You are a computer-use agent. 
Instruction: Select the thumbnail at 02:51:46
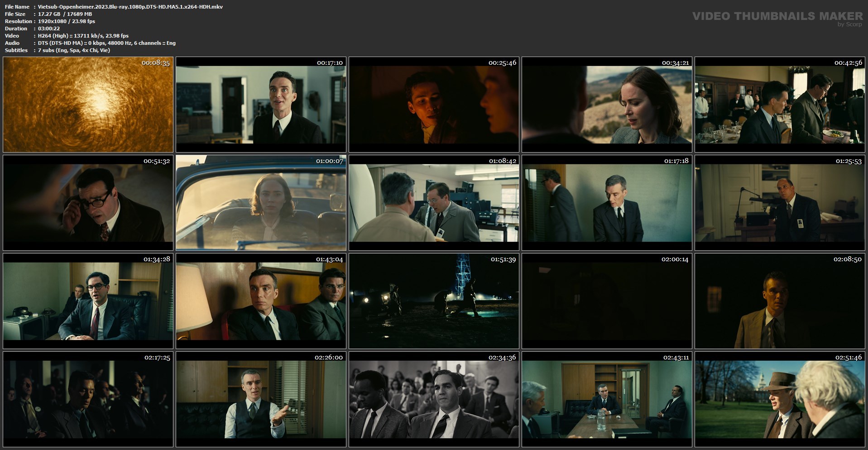[x=780, y=399]
